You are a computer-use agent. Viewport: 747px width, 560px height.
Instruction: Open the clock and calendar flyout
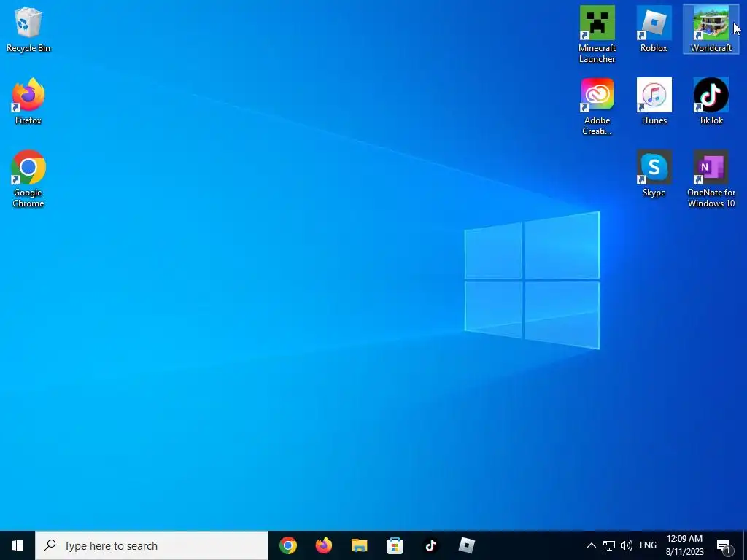pyautogui.click(x=684, y=545)
